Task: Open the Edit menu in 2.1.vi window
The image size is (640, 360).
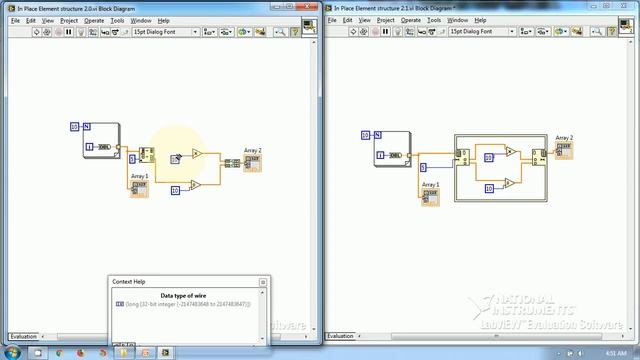Action: click(347, 20)
